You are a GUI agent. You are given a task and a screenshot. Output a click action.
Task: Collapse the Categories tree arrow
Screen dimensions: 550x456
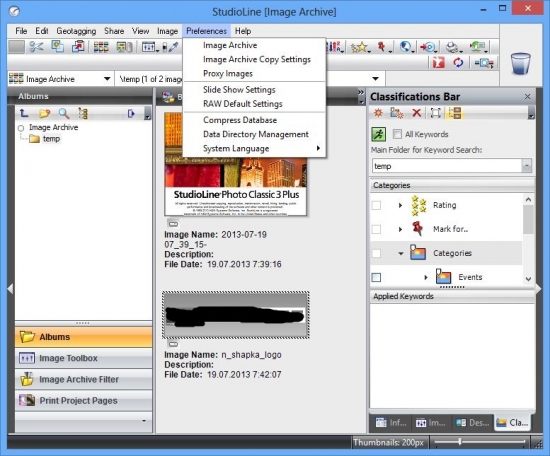pos(401,253)
